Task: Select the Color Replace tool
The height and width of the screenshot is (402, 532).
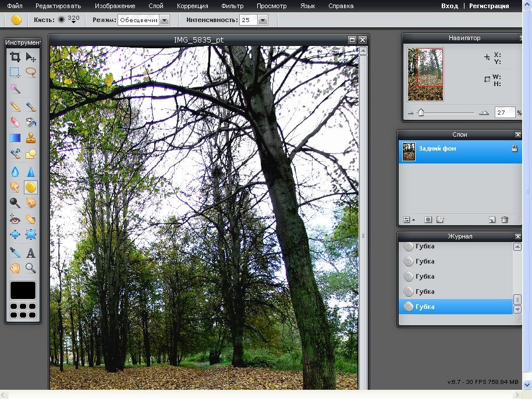Action: (15, 154)
